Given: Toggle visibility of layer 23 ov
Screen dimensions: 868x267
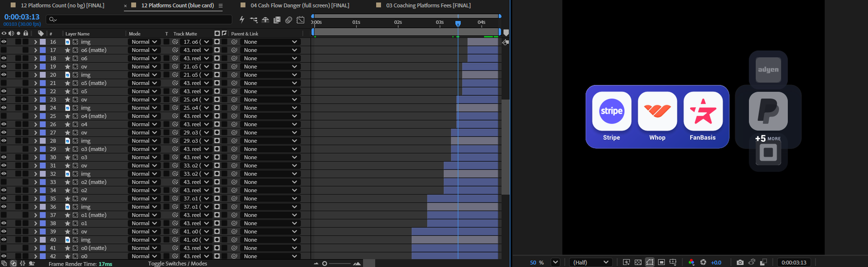Looking at the screenshot, I should point(4,100).
